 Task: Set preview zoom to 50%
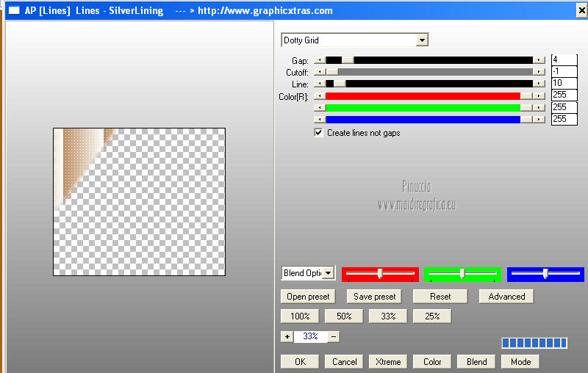pos(344,316)
